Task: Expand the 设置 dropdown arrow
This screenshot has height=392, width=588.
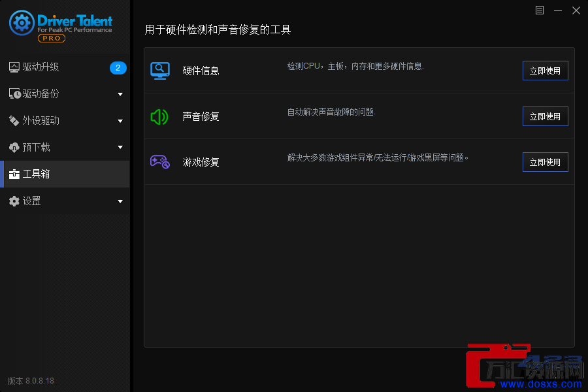Action: (120, 201)
